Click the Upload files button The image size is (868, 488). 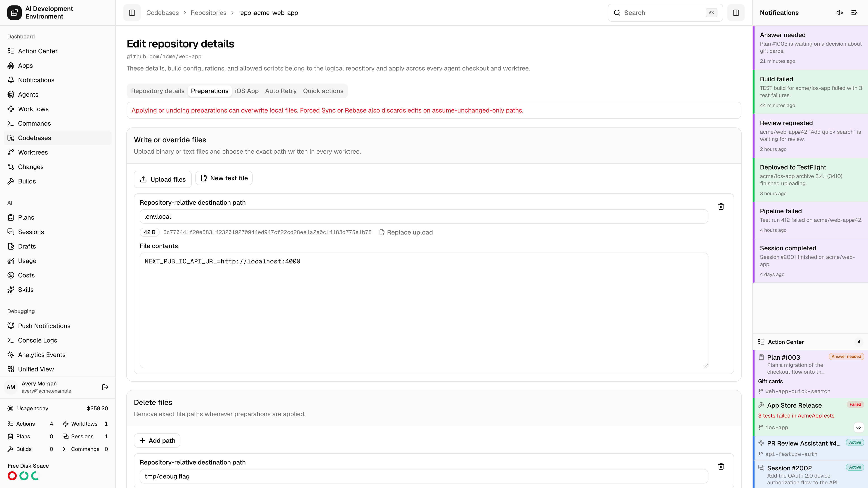click(163, 180)
